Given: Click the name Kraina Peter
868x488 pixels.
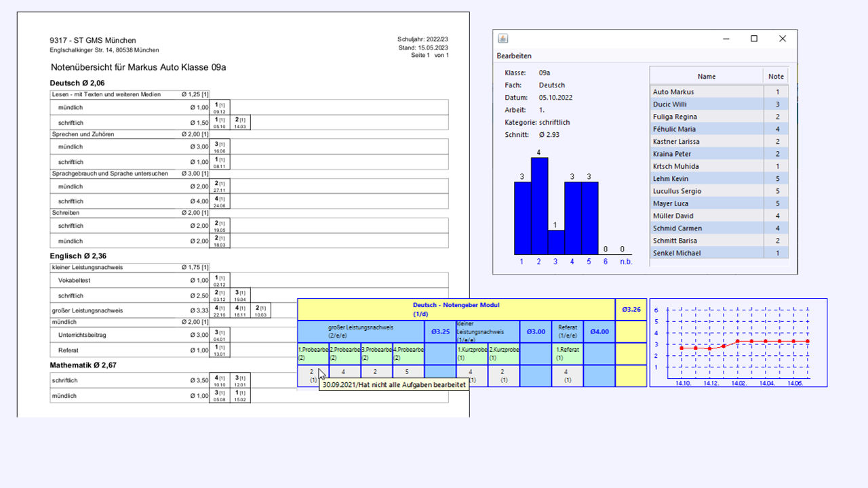Looking at the screenshot, I should click(x=671, y=154).
